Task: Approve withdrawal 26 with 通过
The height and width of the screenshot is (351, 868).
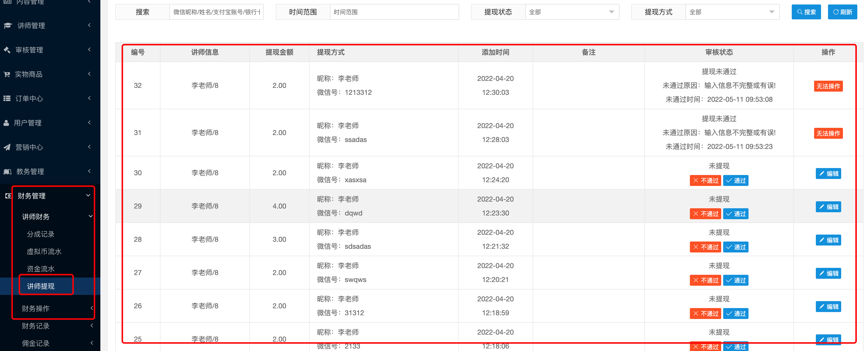Action: pyautogui.click(x=736, y=314)
